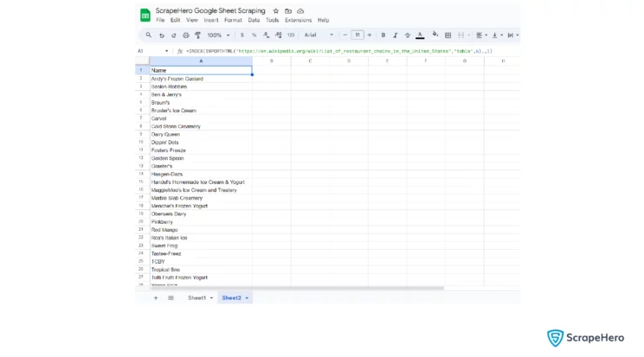The height and width of the screenshot is (357, 644).
Task: Open the Help menu
Action: coord(323,20)
